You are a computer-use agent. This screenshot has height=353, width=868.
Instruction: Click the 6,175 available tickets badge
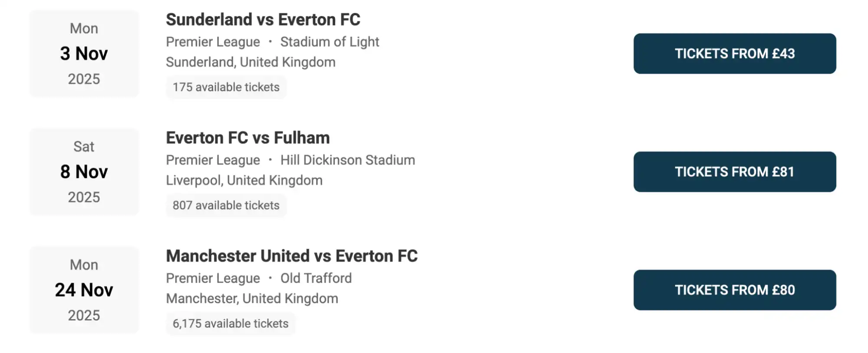(230, 323)
